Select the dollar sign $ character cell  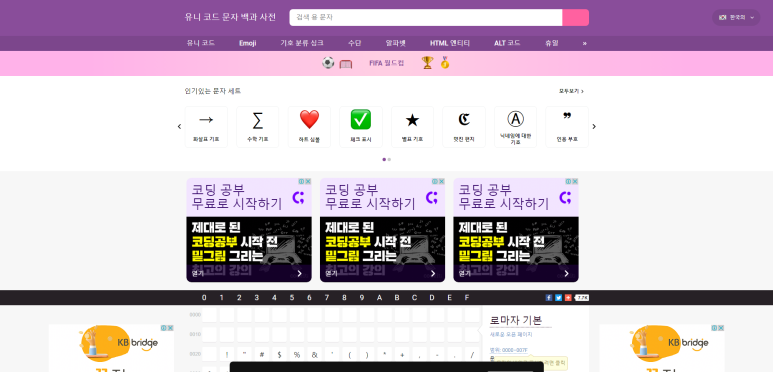click(x=279, y=354)
